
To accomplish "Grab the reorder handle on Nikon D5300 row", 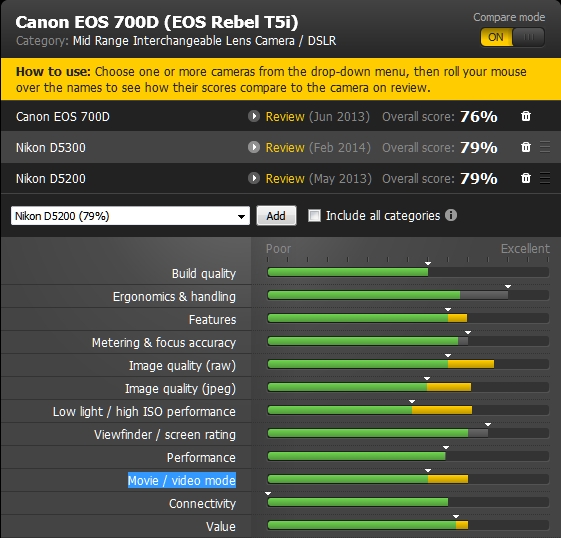I will click(545, 147).
